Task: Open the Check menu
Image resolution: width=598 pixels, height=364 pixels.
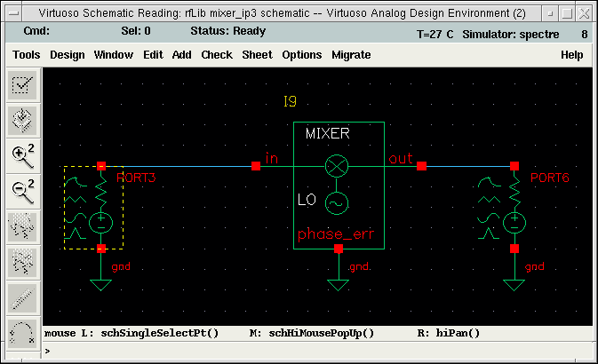Action: coord(217,55)
